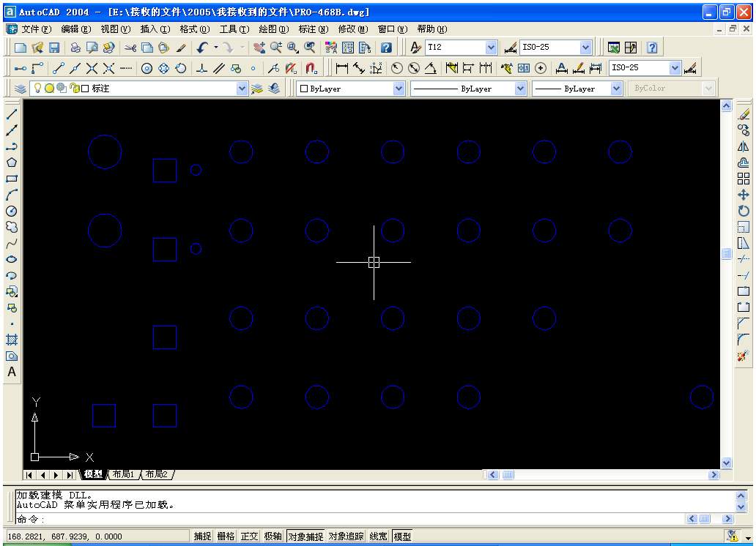756x546 pixels.
Task: Toggle 极轴 (Polar) tracking in the status bar
Action: pos(273,536)
